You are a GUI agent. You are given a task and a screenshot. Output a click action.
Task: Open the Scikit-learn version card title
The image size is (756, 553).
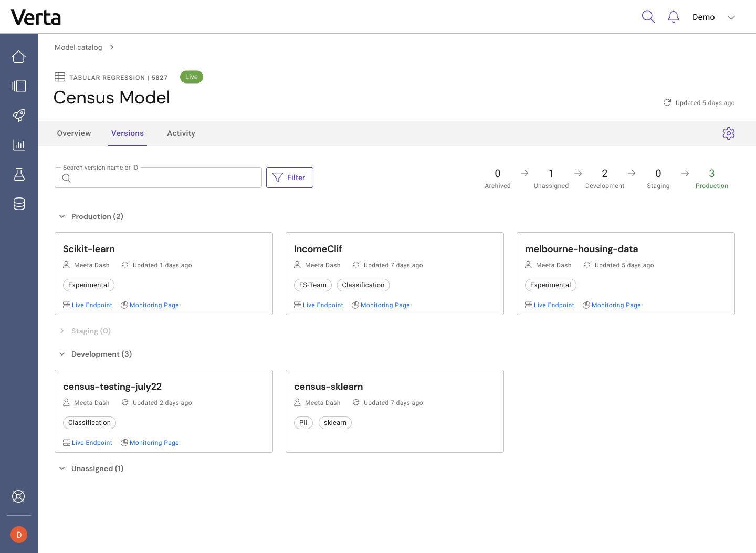coord(89,249)
